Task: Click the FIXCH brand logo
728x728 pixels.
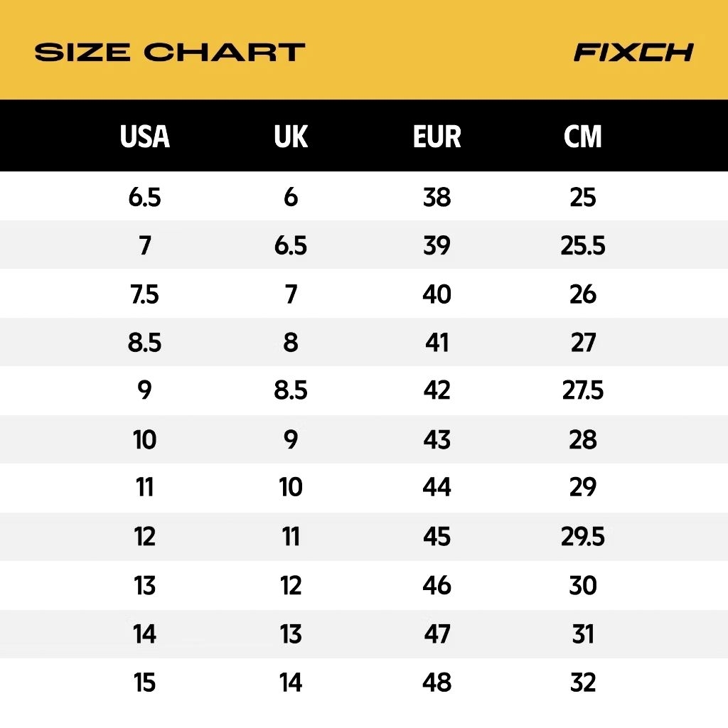Action: click(x=633, y=53)
